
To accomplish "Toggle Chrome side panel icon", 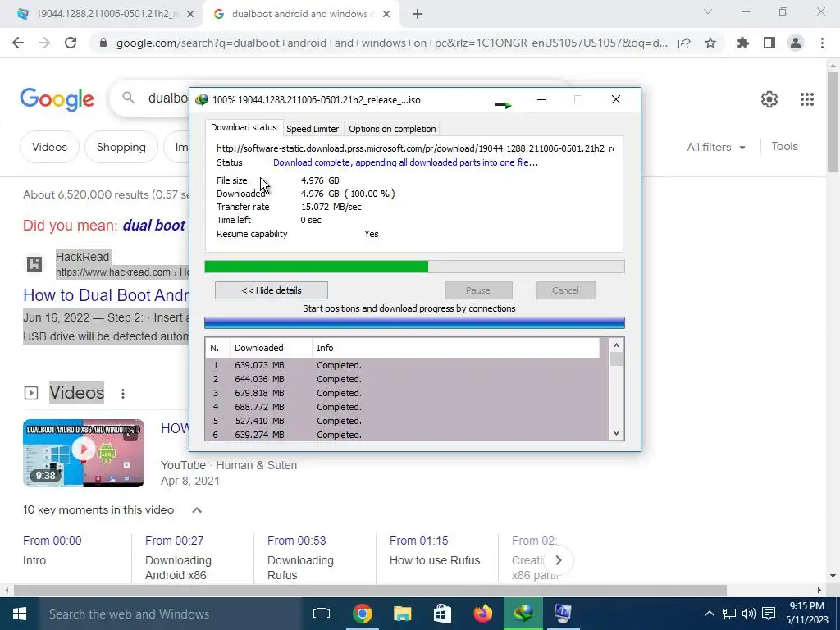I will pyautogui.click(x=769, y=43).
